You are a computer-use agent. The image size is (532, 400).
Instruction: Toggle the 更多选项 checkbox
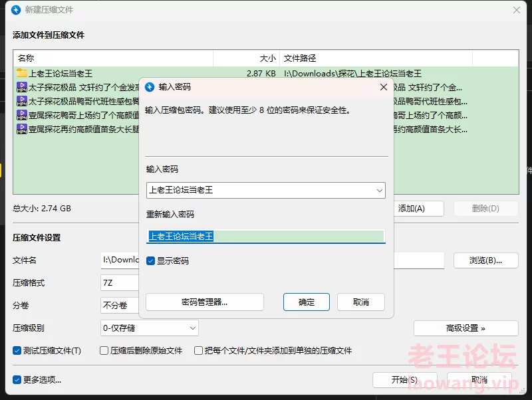pos(17,379)
